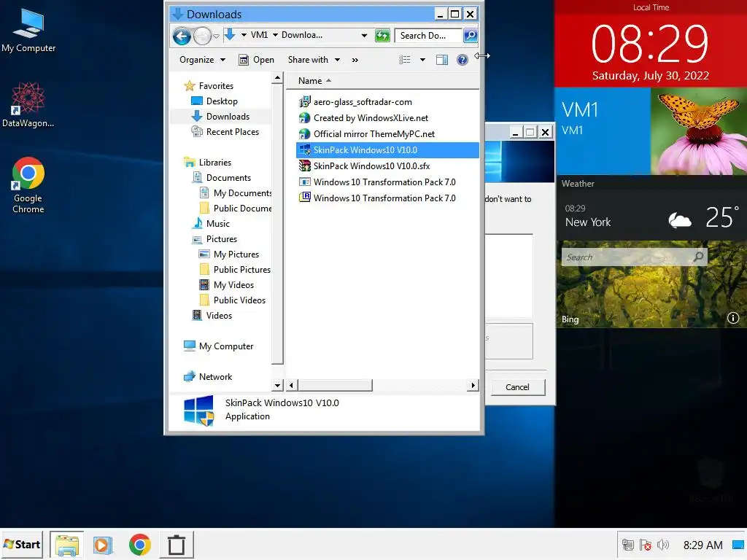Click the Help question mark icon
747x560 pixels.
coord(462,60)
